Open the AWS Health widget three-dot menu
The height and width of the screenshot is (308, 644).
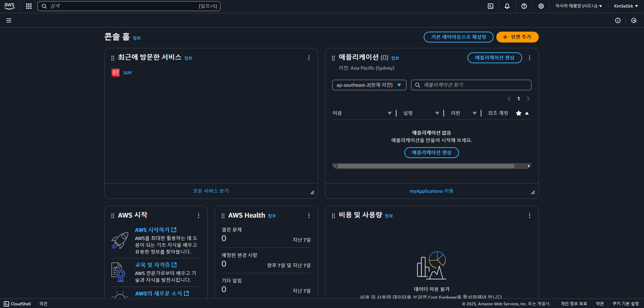click(x=309, y=216)
